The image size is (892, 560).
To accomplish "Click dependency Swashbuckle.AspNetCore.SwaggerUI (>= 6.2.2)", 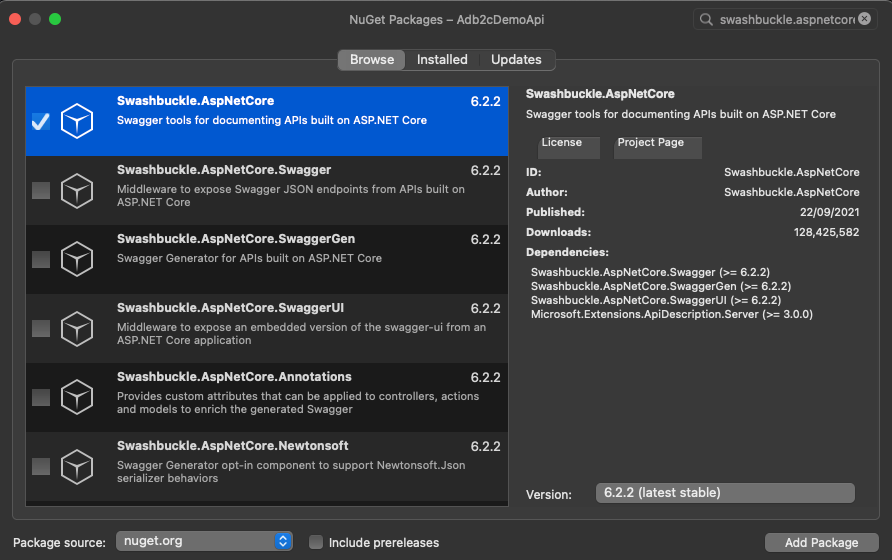I will pyautogui.click(x=656, y=300).
